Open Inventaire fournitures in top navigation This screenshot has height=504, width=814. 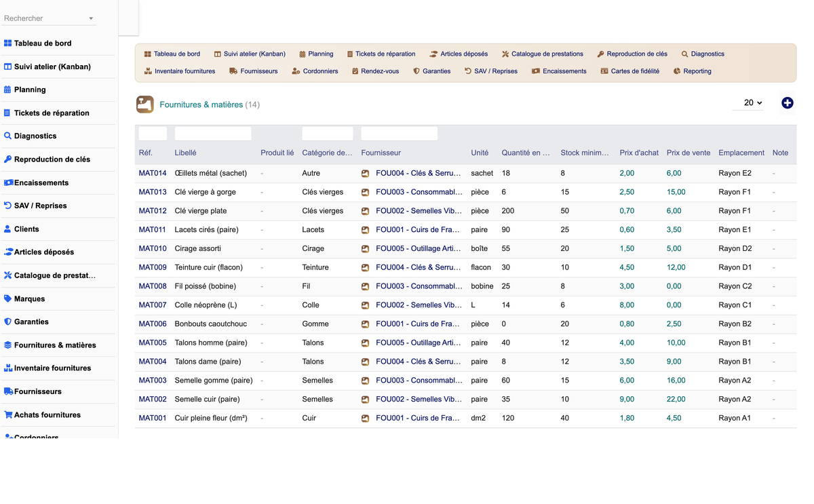tap(180, 71)
